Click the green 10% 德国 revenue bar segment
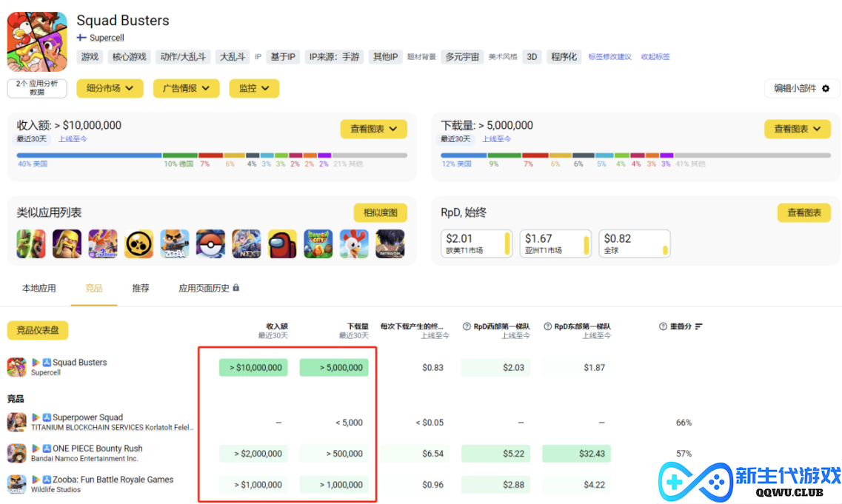This screenshot has height=504, width=842. click(181, 155)
